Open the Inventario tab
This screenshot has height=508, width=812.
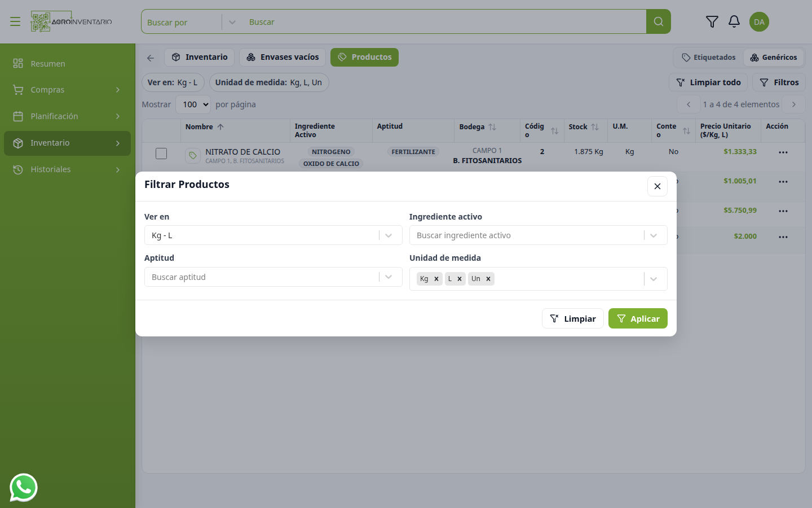200,57
